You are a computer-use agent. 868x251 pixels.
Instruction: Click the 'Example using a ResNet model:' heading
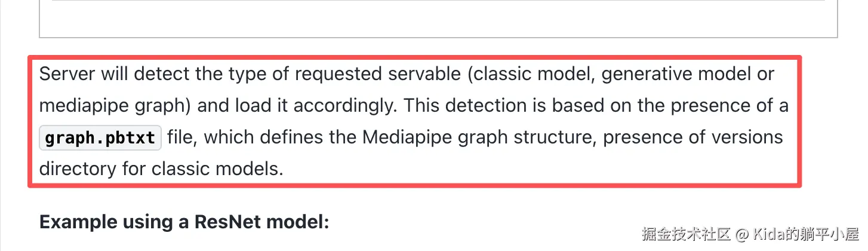pyautogui.click(x=184, y=222)
